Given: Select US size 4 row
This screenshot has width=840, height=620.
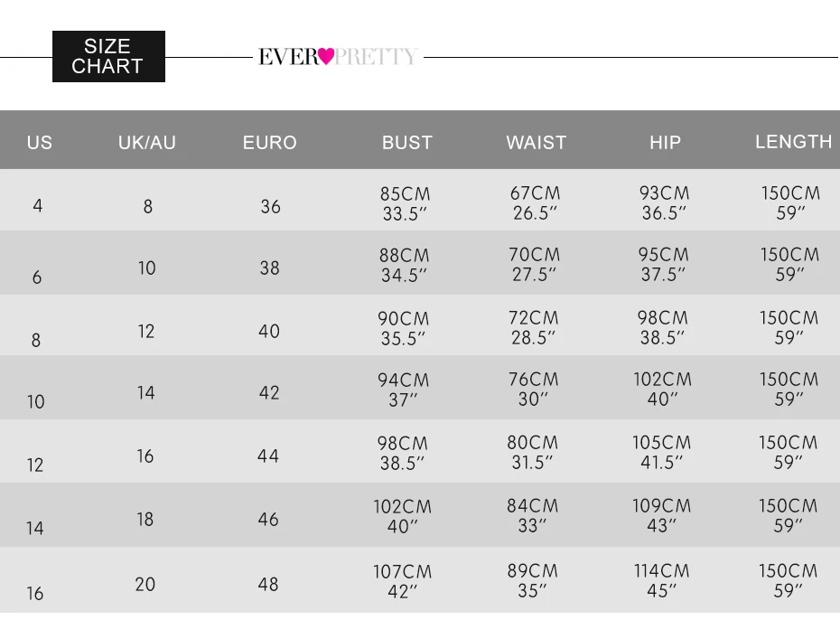Looking at the screenshot, I should point(37,206).
